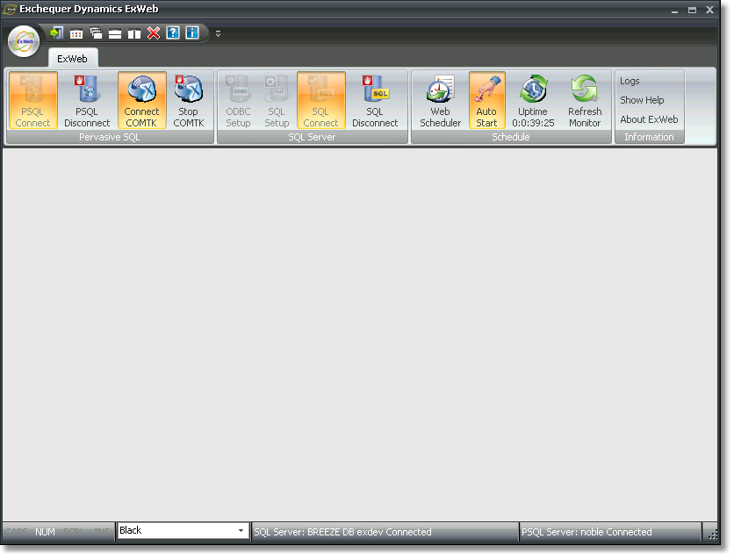Open the round ExWeb application menu button
734x560 pixels.
pos(24,41)
